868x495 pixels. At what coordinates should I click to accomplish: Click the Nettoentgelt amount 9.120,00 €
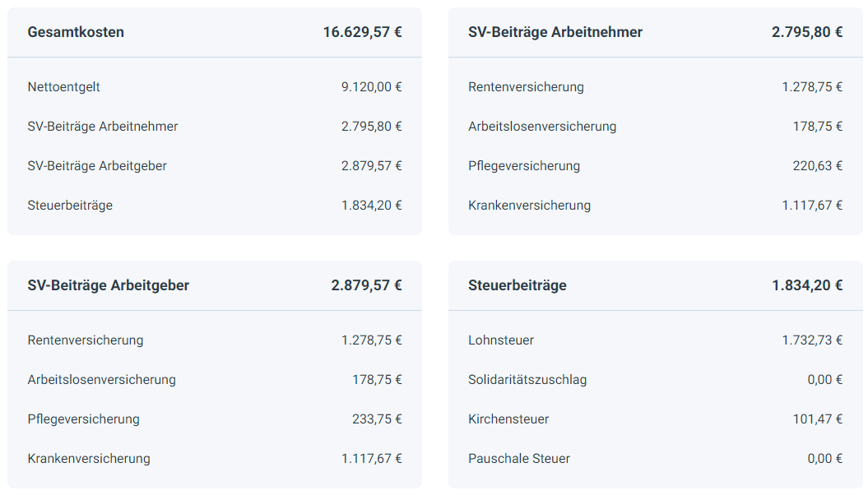tap(371, 87)
